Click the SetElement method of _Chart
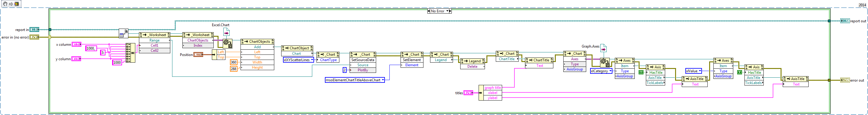 [x=412, y=60]
